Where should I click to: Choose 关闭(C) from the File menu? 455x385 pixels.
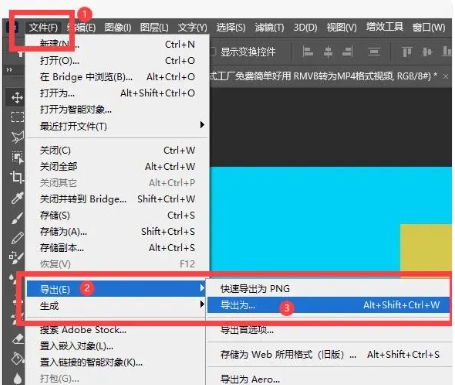pyautogui.click(x=117, y=150)
